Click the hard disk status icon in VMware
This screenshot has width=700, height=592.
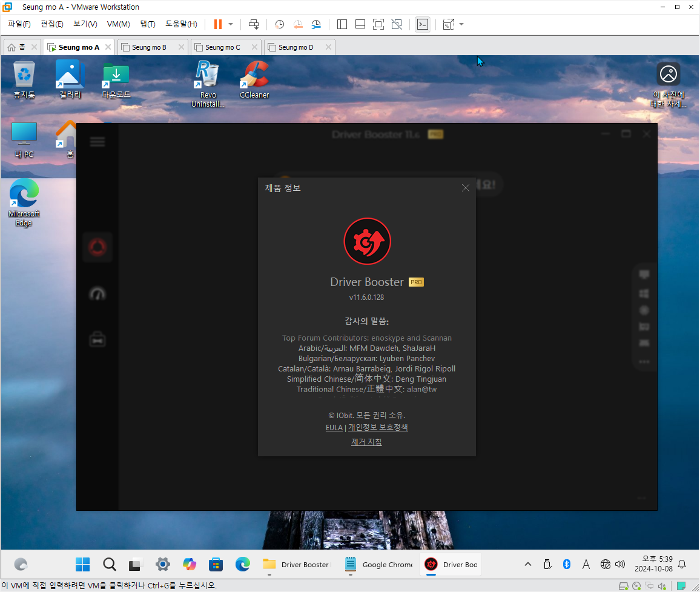[623, 586]
